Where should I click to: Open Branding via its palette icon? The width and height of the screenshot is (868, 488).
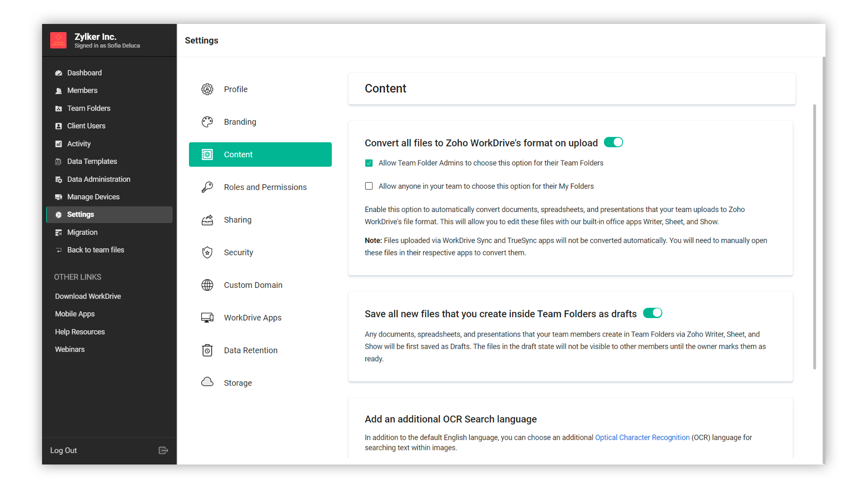tap(207, 122)
